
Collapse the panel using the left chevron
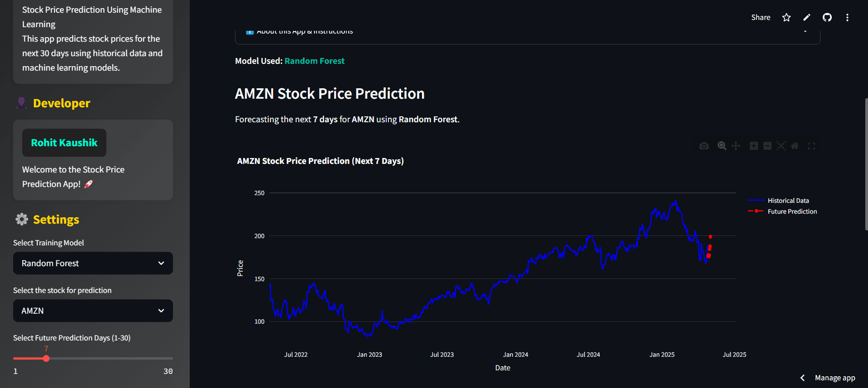coord(802,378)
